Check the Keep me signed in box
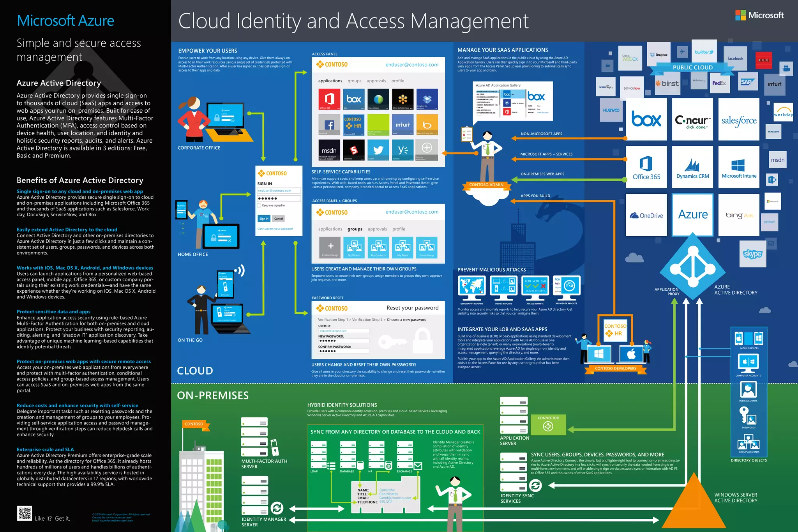Viewport: 798px width, 532px height. [x=259, y=205]
